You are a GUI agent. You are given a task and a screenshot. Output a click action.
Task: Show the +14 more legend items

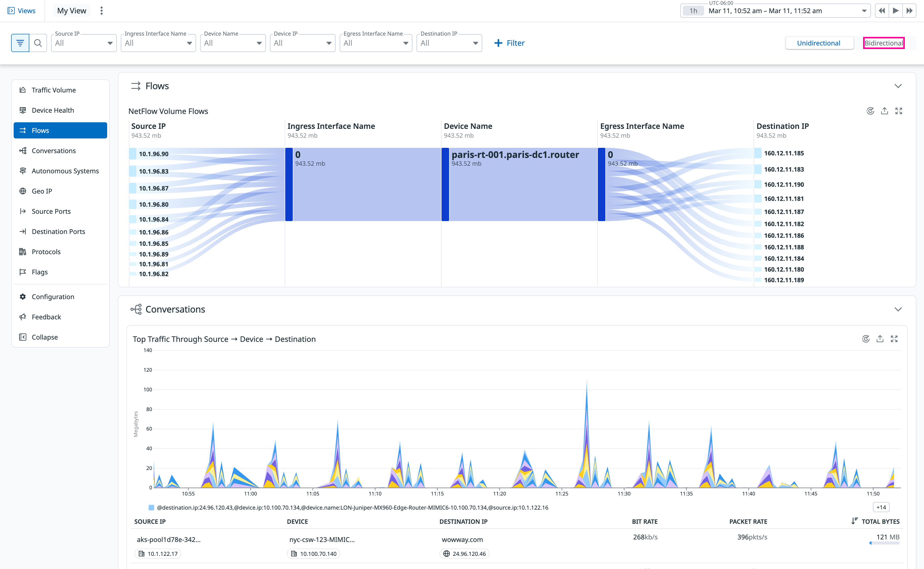pyautogui.click(x=881, y=507)
